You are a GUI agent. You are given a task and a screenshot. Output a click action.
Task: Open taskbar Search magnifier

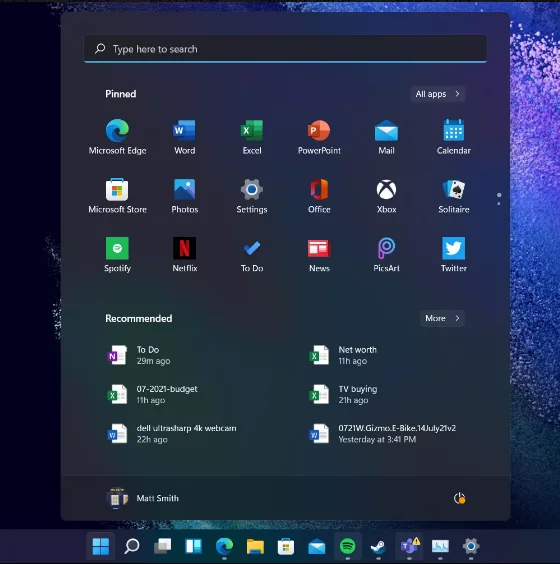[132, 546]
